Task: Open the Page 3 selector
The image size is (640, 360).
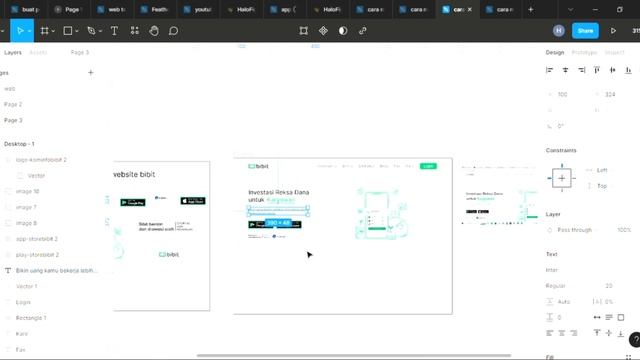Action: pyautogui.click(x=80, y=53)
